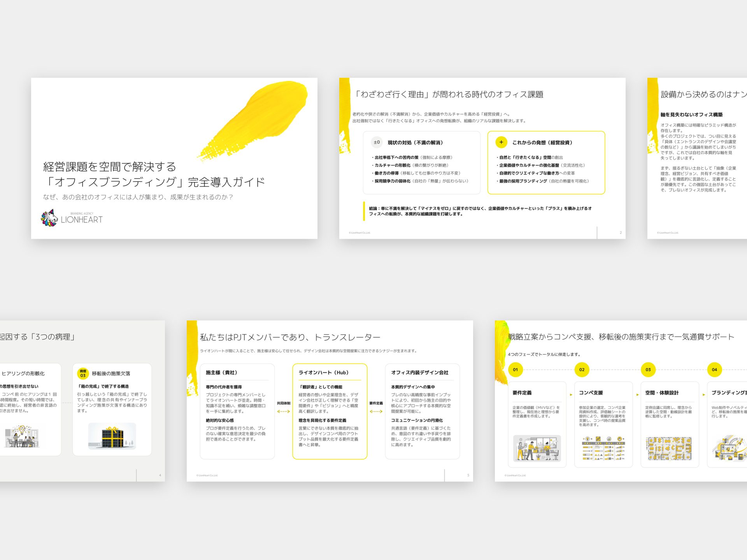Click the 病理 03 yellow badge
Screen dimensions: 747x560
[83, 373]
